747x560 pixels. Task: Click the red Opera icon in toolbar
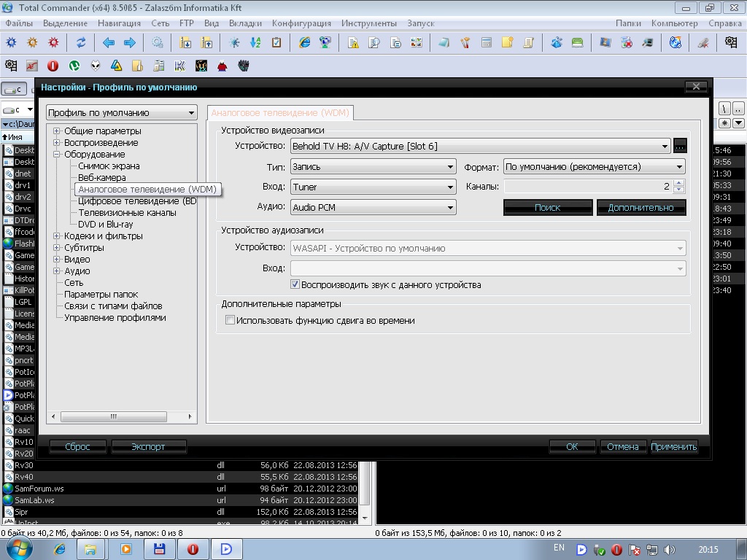53,66
